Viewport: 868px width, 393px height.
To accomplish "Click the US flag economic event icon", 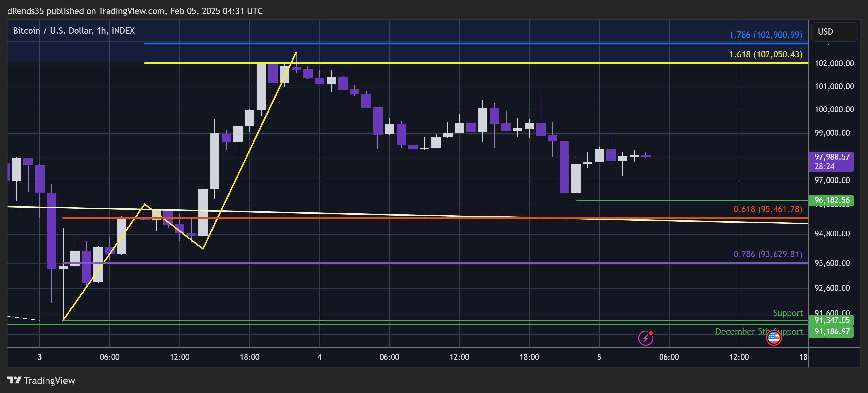I will [774, 338].
